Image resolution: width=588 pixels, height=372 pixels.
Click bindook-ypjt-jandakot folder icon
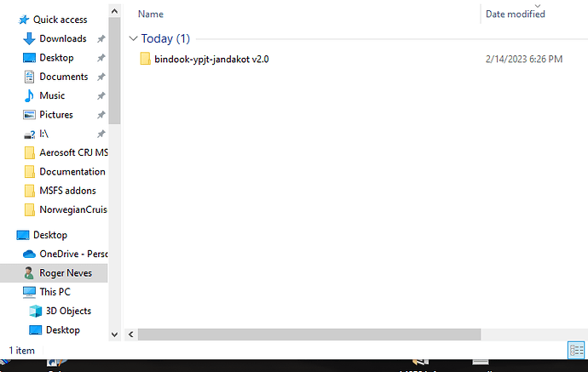click(145, 59)
